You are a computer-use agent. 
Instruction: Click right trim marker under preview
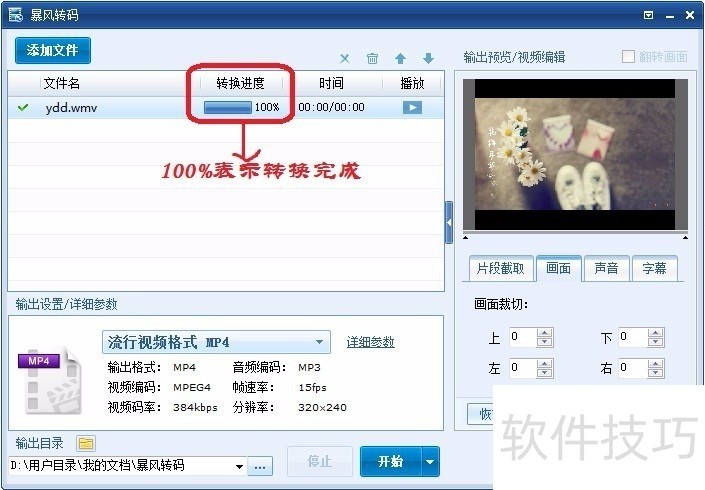click(685, 237)
